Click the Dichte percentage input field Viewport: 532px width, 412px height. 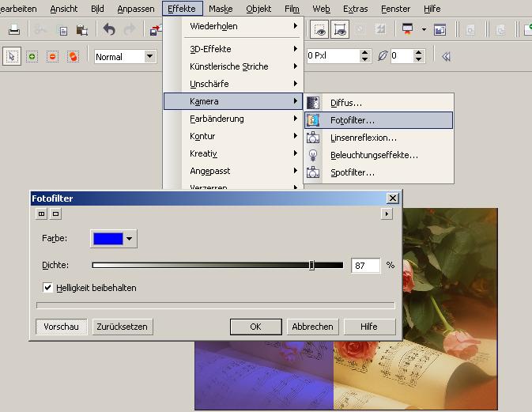tap(365, 265)
